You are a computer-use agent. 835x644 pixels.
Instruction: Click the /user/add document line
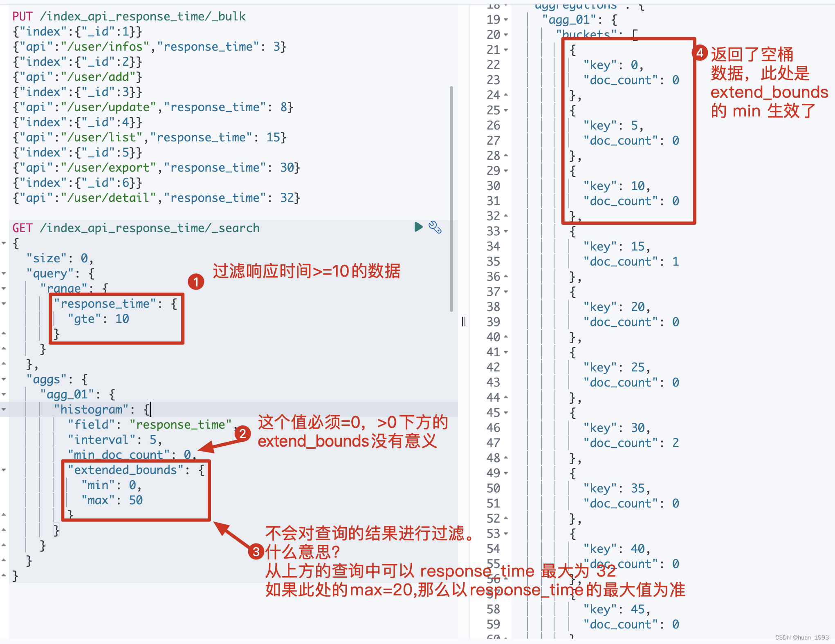point(77,77)
